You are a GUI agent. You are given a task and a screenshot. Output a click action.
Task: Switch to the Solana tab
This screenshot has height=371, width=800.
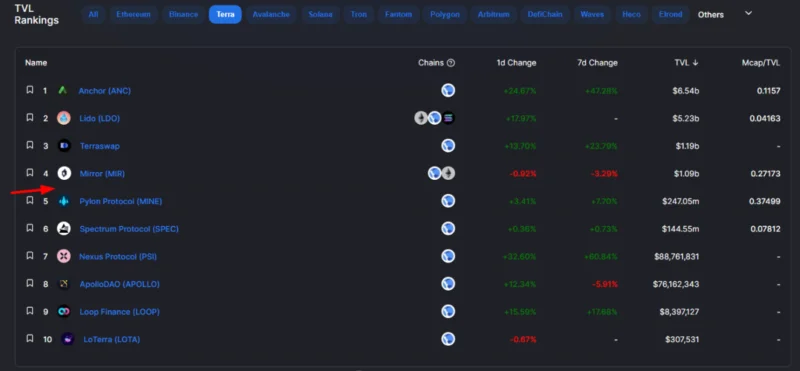click(320, 14)
